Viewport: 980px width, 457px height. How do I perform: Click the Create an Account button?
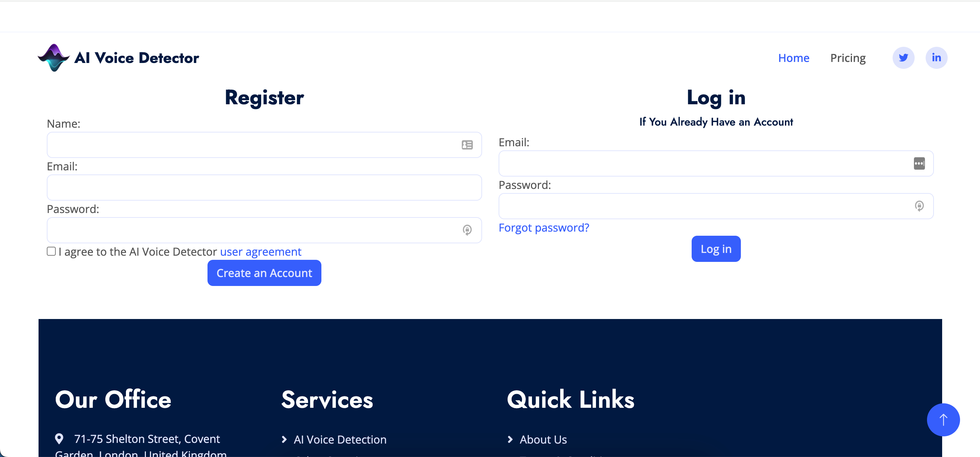tap(264, 273)
